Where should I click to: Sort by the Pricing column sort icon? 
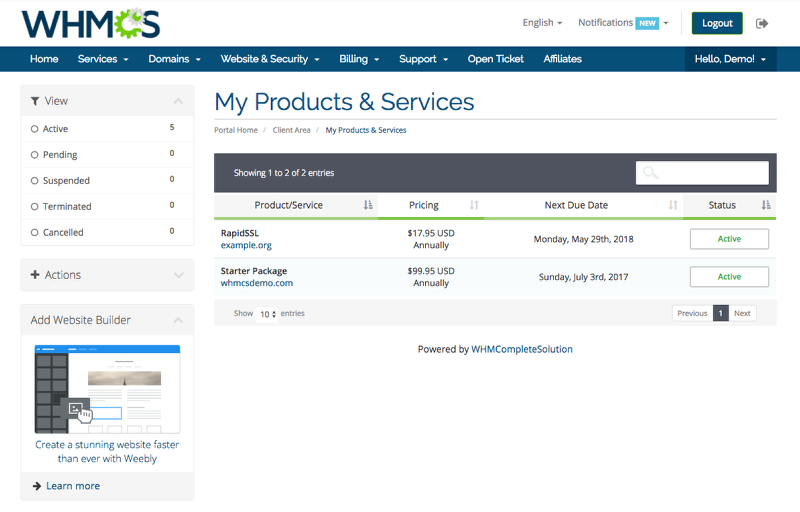(x=474, y=205)
